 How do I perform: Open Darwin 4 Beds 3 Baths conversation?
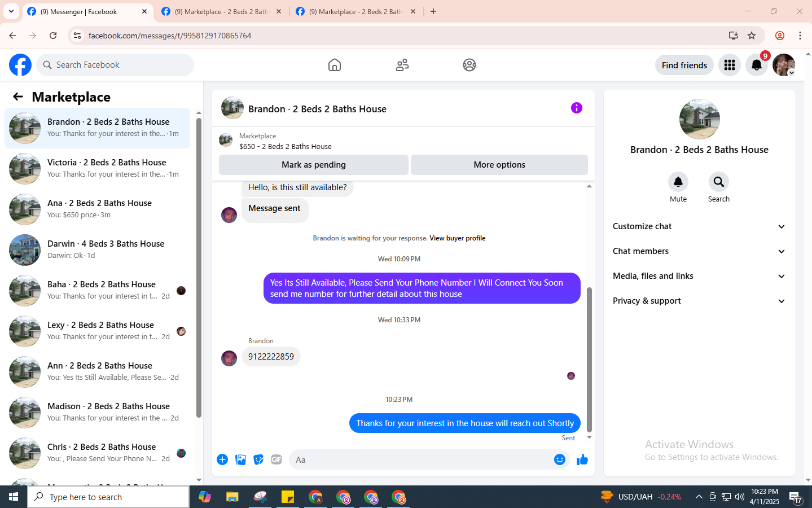click(97, 249)
